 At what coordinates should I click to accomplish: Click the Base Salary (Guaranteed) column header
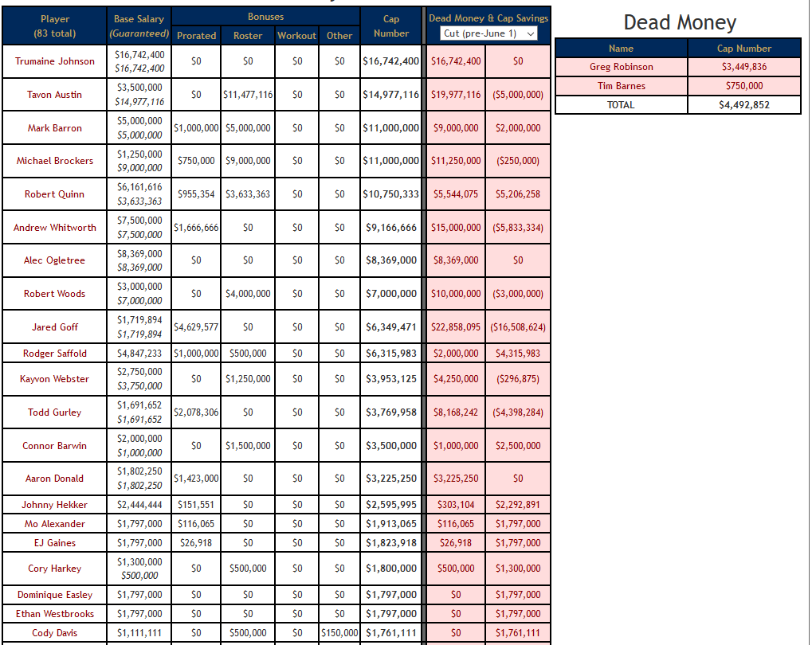[139, 26]
